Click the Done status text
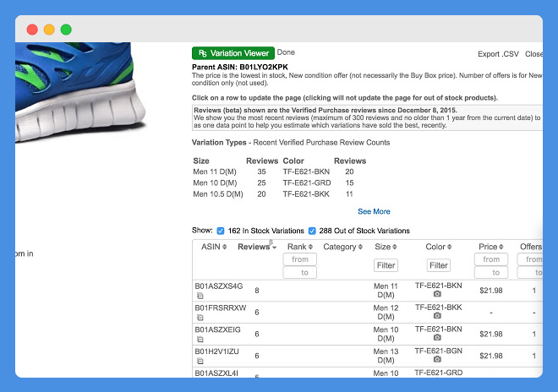Viewport: 558px width, 392px height. [x=286, y=52]
